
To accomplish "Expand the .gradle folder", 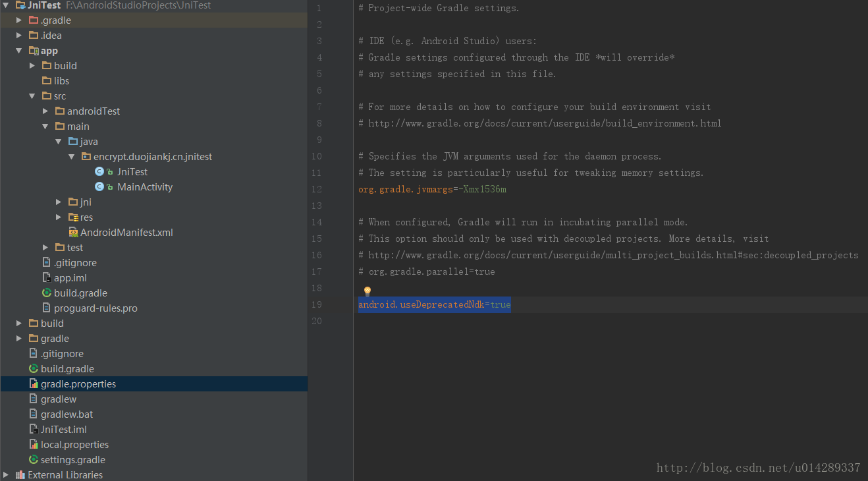I will pos(19,20).
